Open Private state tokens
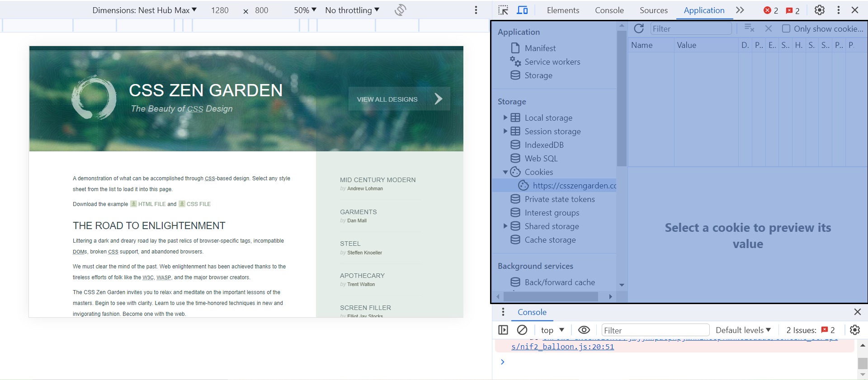 (x=560, y=199)
